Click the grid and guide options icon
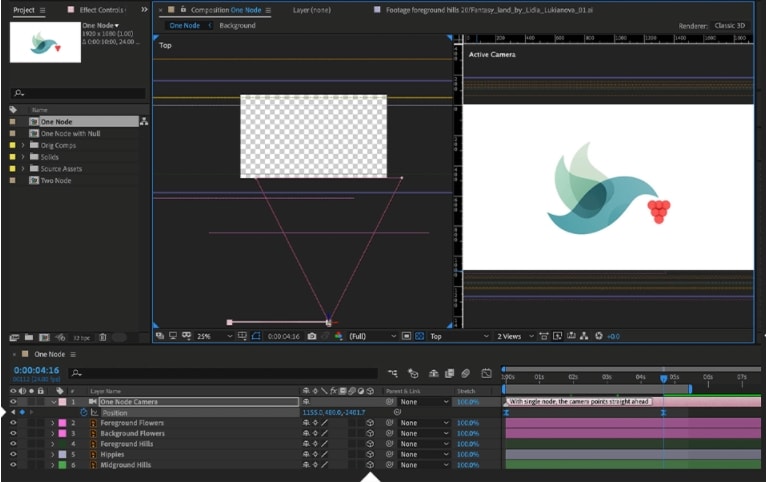Viewport: 766px width, 482px height. pyautogui.click(x=242, y=336)
